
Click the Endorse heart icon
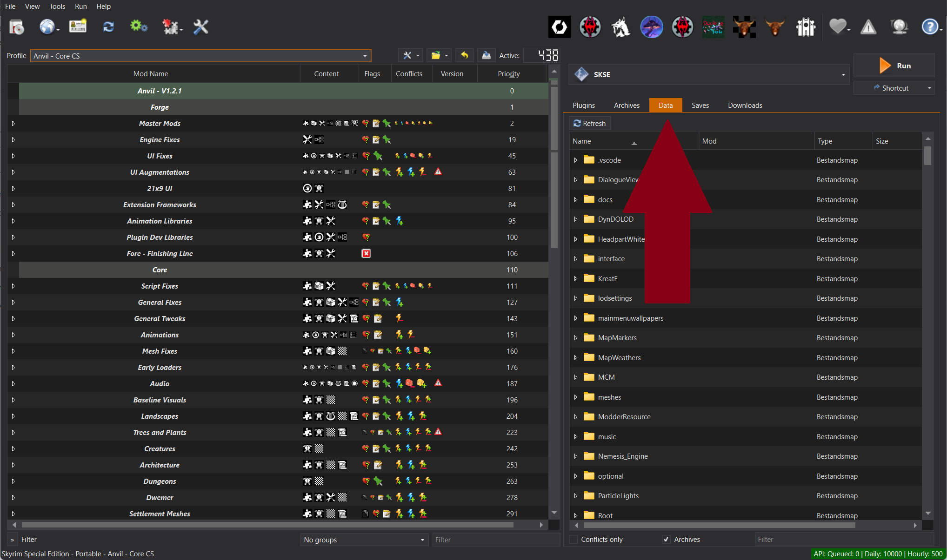tap(837, 27)
